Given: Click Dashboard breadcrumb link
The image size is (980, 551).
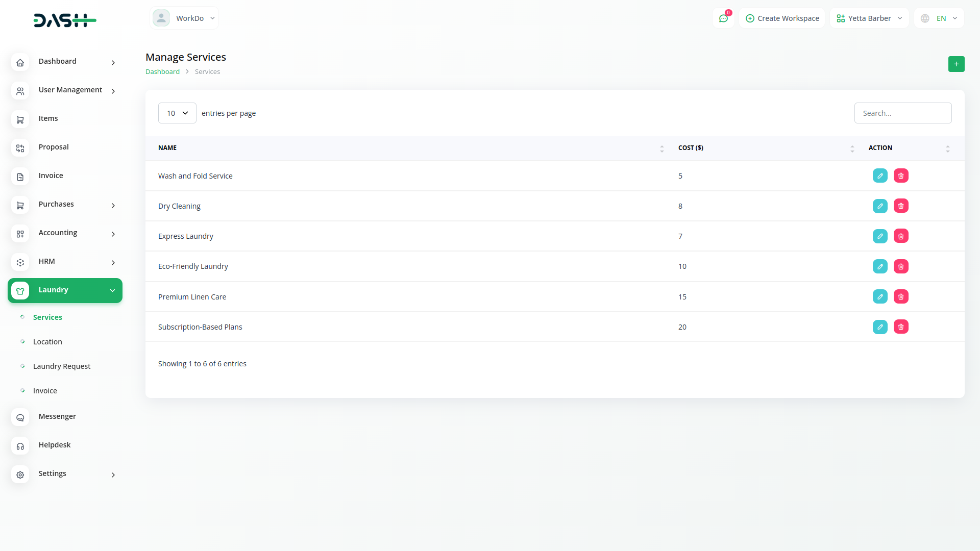Looking at the screenshot, I should coord(162,72).
